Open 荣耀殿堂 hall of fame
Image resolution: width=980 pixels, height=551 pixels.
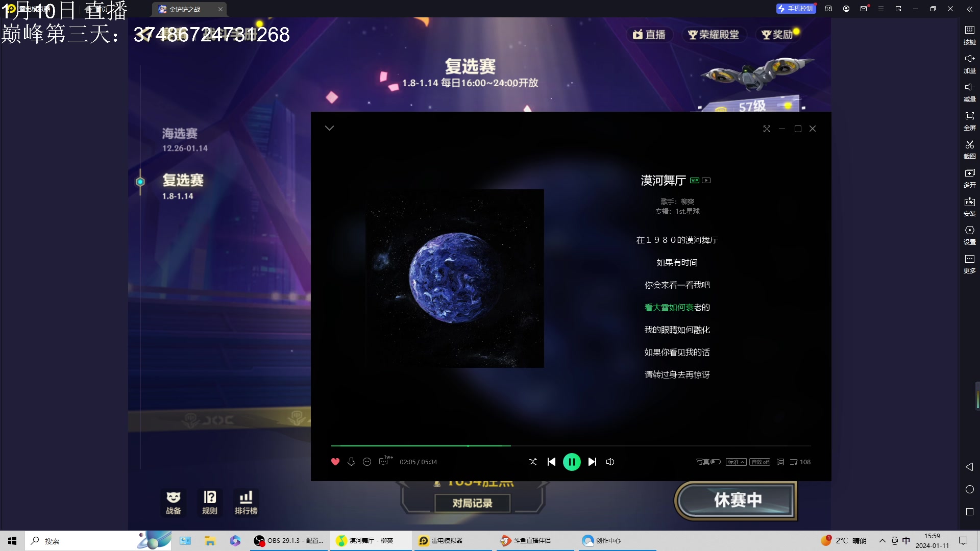tap(713, 34)
